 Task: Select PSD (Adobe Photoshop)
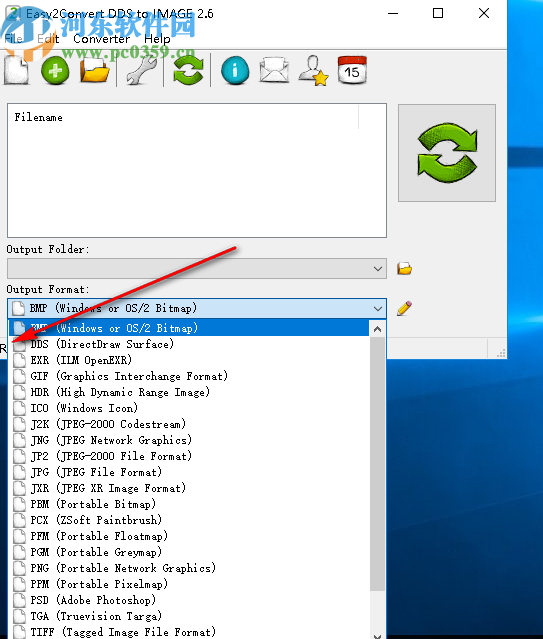[x=189, y=600]
